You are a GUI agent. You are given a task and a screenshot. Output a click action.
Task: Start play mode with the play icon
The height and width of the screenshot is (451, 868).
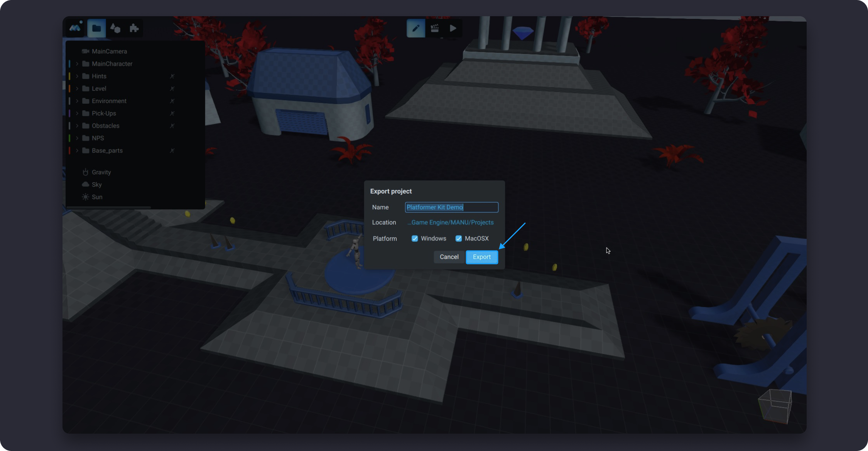[453, 28]
